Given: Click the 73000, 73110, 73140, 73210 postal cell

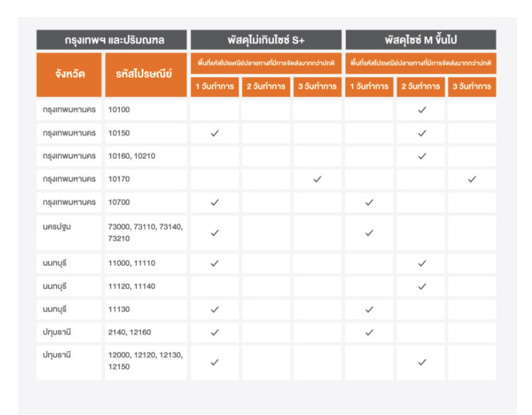Looking at the screenshot, I should click(145, 233).
